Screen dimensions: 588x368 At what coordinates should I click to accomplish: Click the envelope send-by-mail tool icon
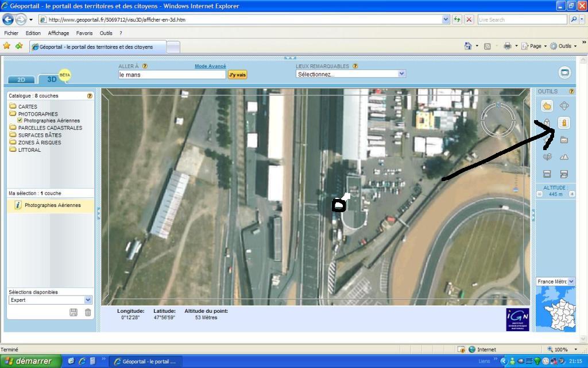tap(564, 140)
